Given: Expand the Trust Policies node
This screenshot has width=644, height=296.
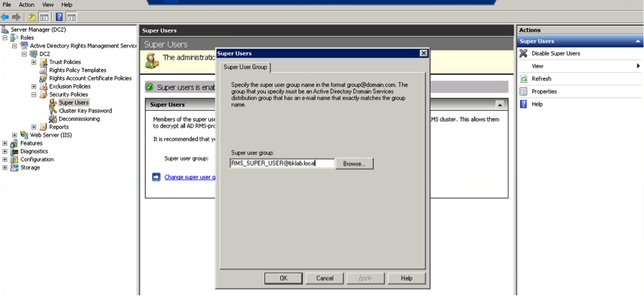Looking at the screenshot, I should point(34,63).
